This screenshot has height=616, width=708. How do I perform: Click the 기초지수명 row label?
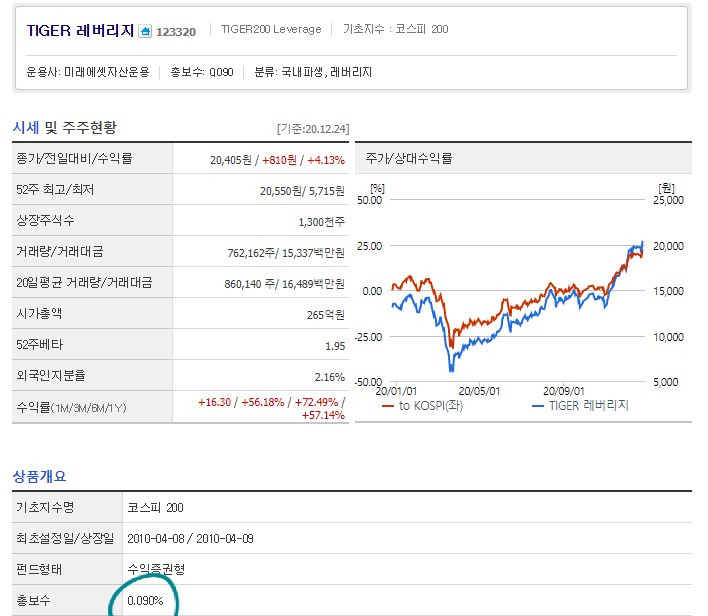[45, 507]
